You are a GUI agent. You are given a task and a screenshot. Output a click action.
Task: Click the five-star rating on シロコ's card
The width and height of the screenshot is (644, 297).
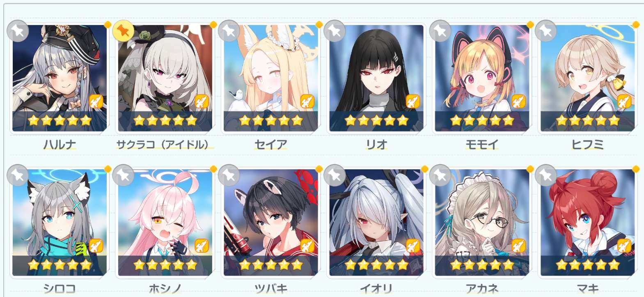pyautogui.click(x=60, y=265)
